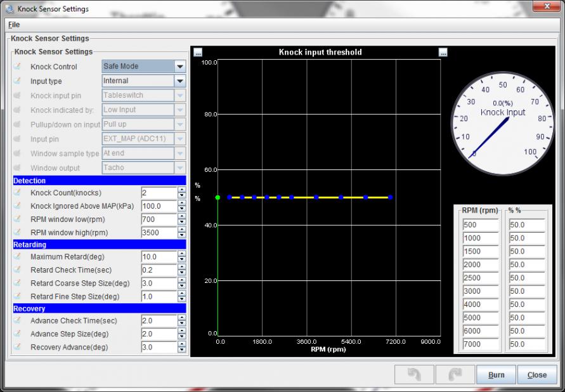Decrease Knock Count using its down arrow

[182, 196]
